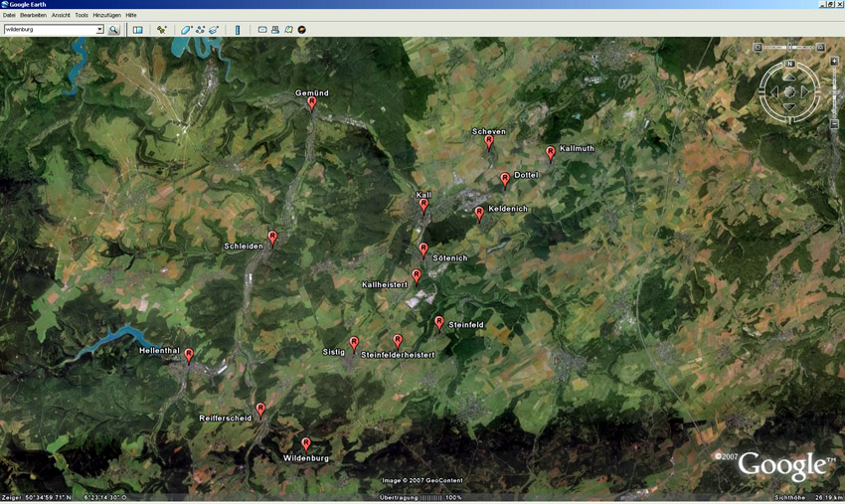The width and height of the screenshot is (845, 504).
Task: Click the zoom out minus button
Action: pyautogui.click(x=834, y=124)
